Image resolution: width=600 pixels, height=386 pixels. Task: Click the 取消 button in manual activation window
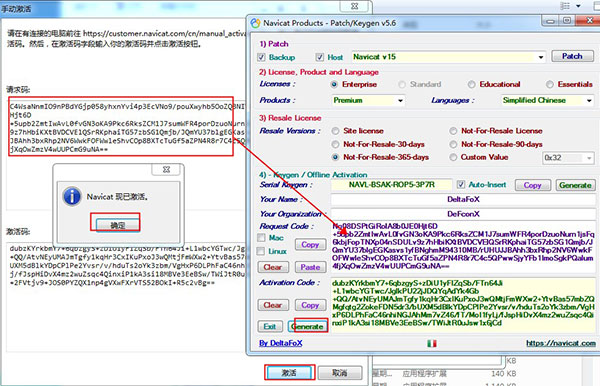pyautogui.click(x=340, y=372)
